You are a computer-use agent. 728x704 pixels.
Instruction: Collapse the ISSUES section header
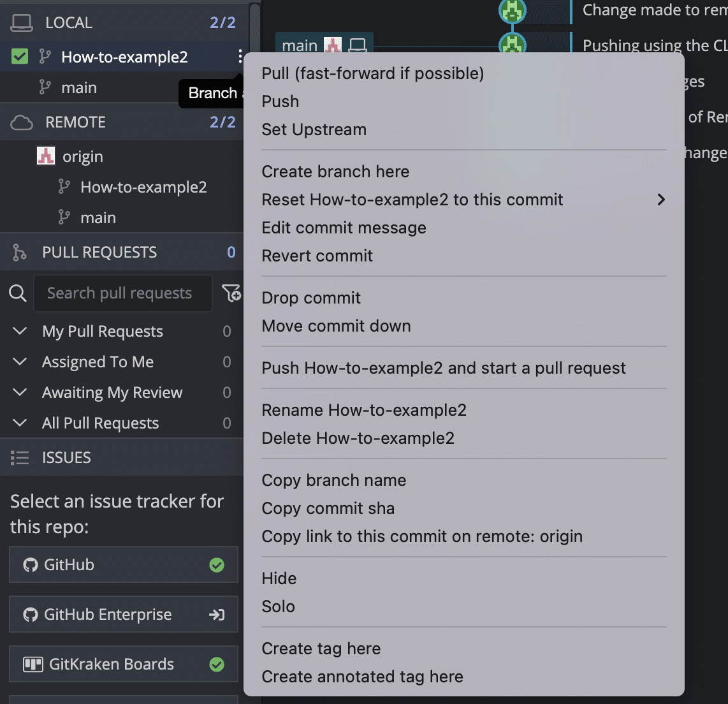coord(122,457)
